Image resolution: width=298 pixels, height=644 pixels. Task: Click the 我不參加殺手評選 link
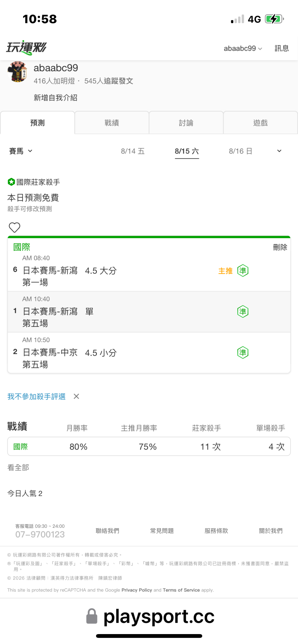click(x=36, y=396)
